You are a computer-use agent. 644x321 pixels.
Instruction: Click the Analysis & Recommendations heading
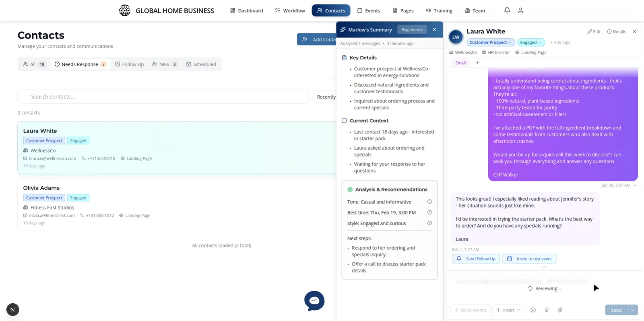pyautogui.click(x=391, y=189)
